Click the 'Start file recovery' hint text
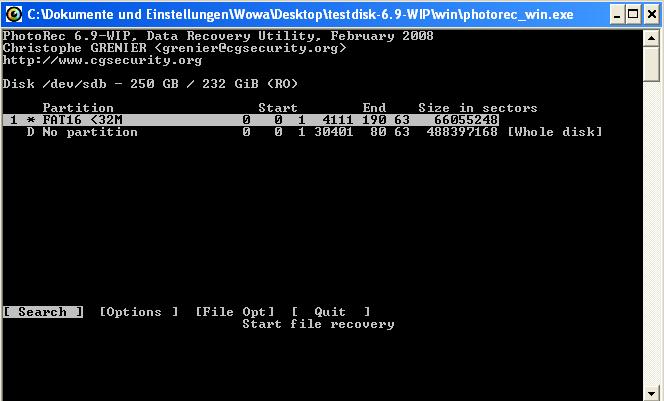Viewport: 664px width, 401px height. 318,324
